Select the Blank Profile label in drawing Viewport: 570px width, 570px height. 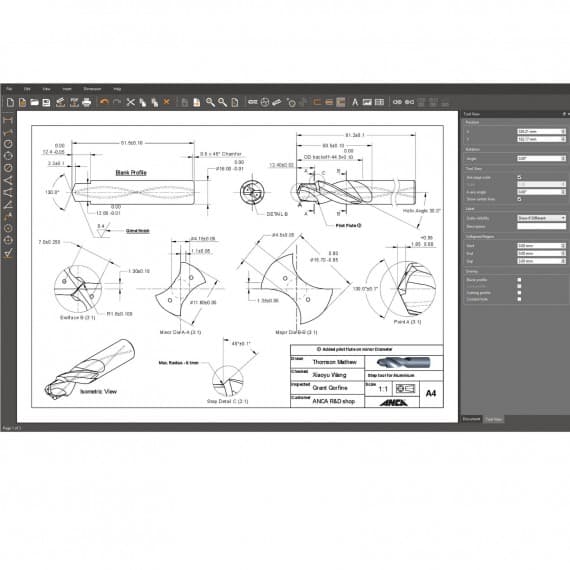click(131, 173)
